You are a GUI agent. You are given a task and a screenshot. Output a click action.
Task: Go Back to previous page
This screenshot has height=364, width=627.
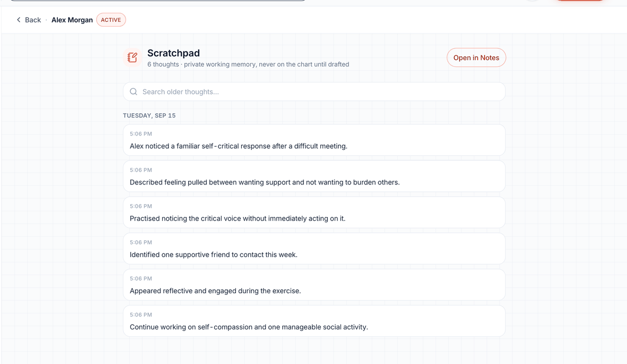pos(28,20)
